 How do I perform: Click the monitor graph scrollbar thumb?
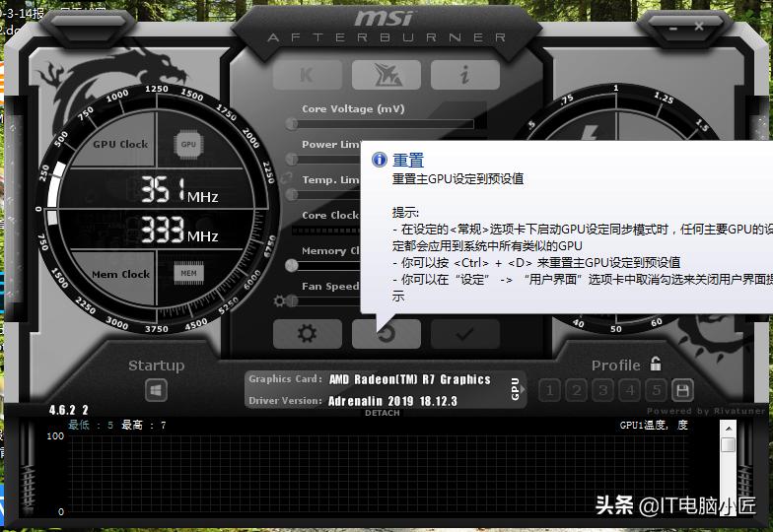coord(728,445)
